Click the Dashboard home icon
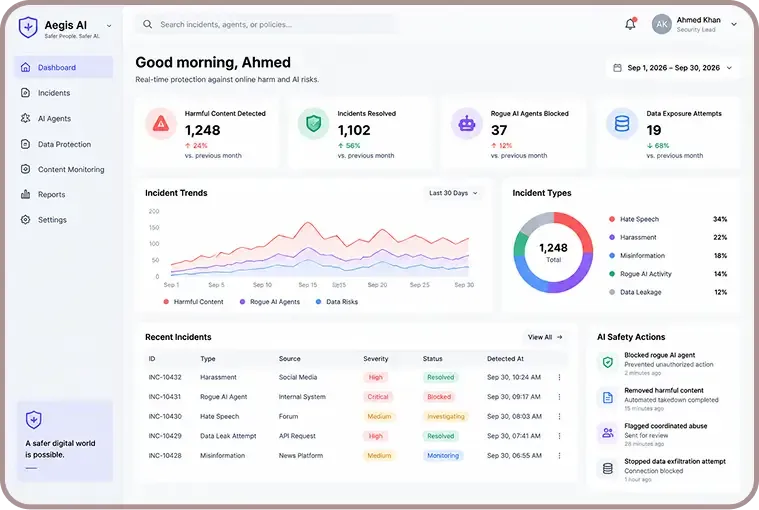This screenshot has width=759, height=510. pos(26,67)
